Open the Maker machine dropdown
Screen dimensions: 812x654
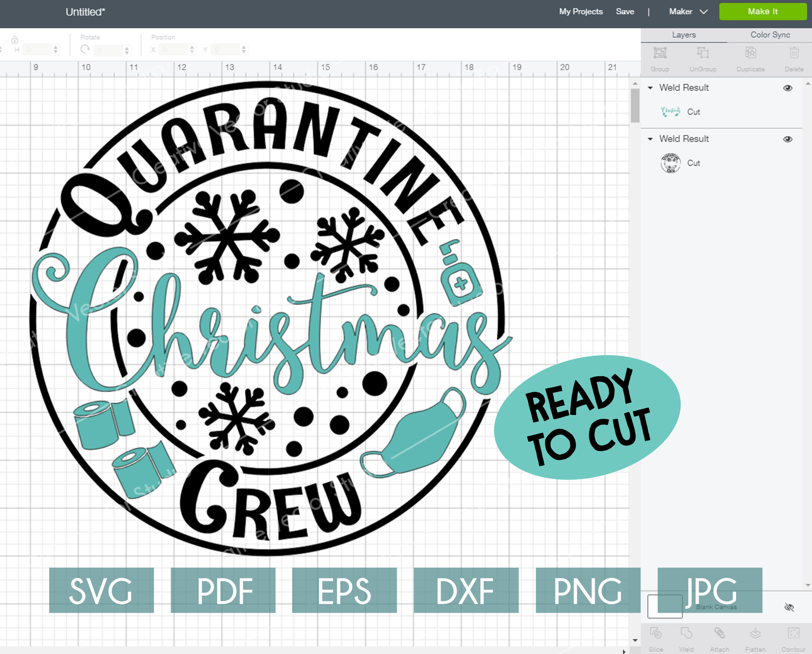[x=688, y=12]
